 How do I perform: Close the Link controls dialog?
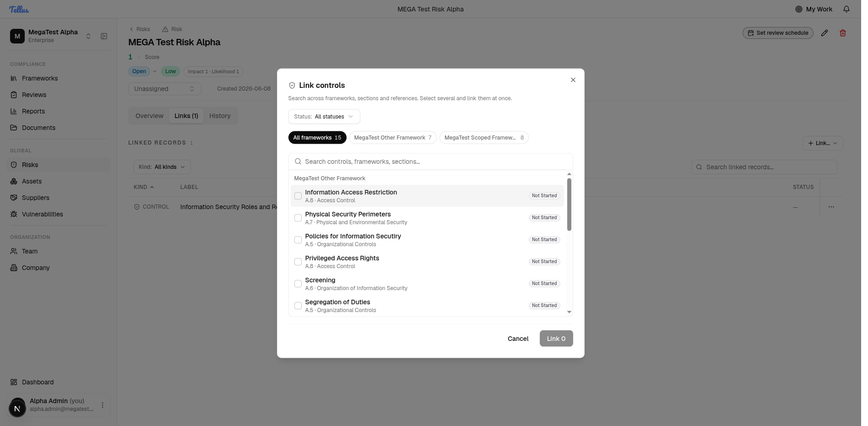pyautogui.click(x=573, y=80)
